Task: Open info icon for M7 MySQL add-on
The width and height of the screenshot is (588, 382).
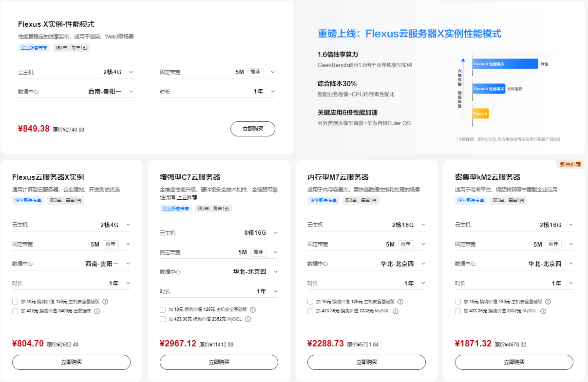Action: pyautogui.click(x=396, y=311)
